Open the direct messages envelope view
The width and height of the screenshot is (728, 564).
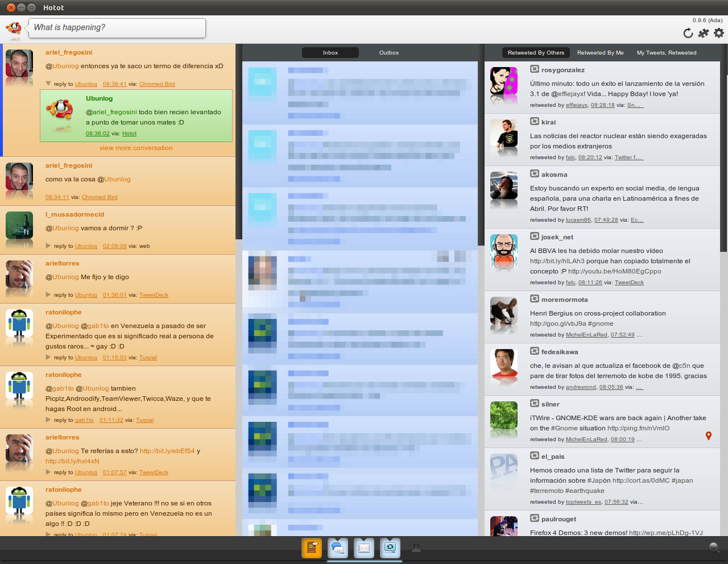click(x=364, y=548)
